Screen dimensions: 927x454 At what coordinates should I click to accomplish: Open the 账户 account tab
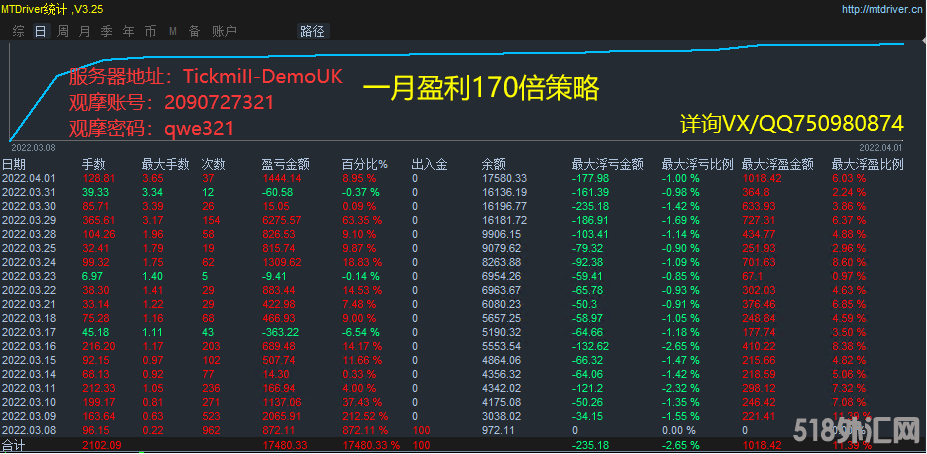click(224, 31)
